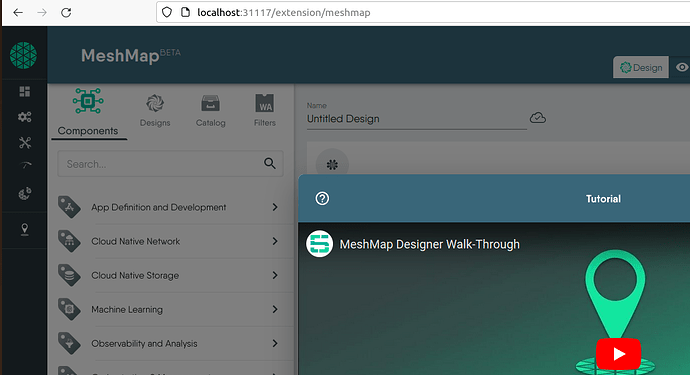Screen dimensions: 690x375
Task: Click the App Definition and Development tag icon
Action: coord(69,207)
